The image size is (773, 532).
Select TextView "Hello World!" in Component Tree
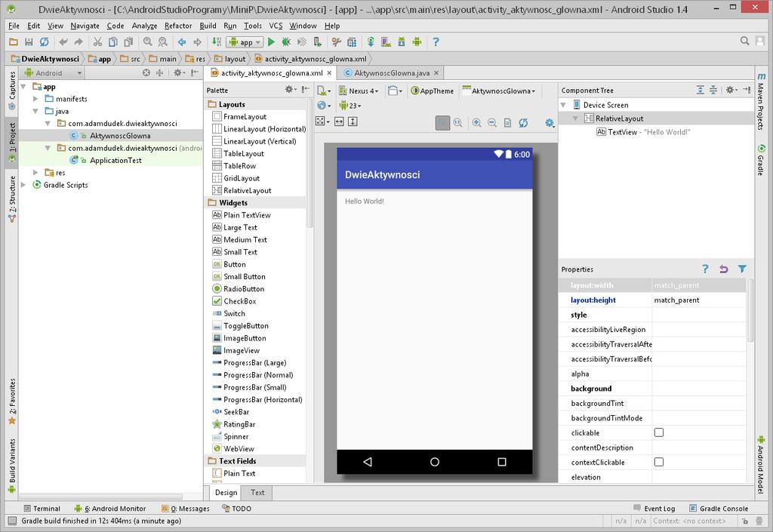click(x=643, y=132)
